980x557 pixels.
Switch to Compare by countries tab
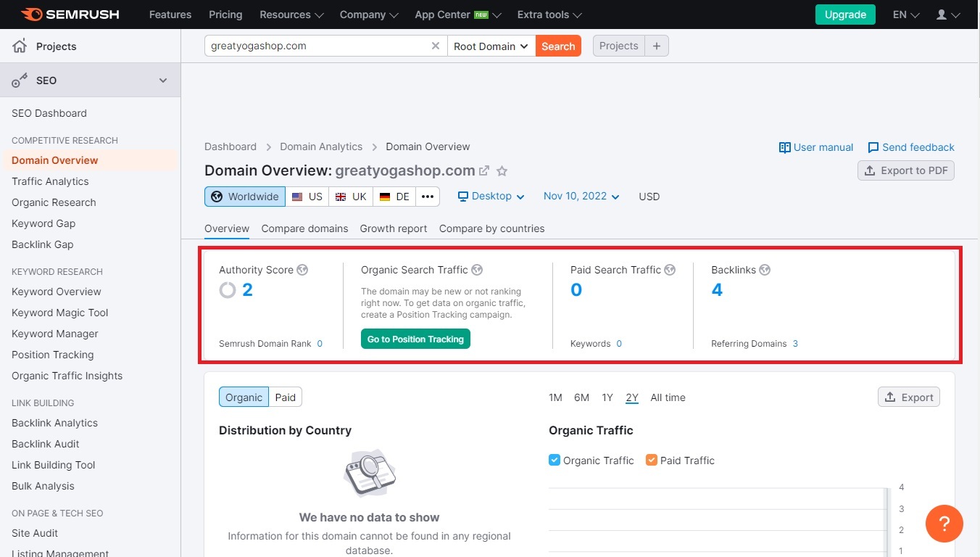[x=491, y=228]
